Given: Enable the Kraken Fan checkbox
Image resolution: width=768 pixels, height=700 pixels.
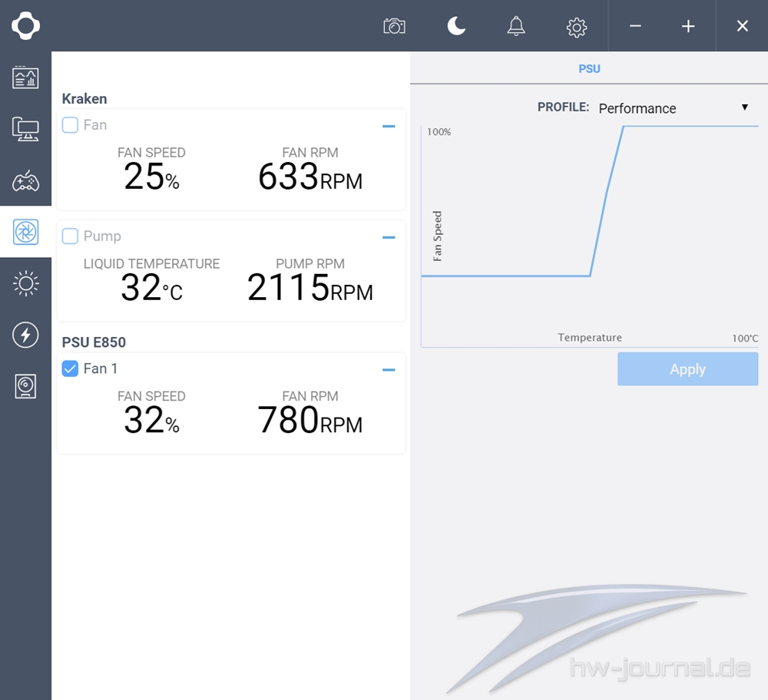Looking at the screenshot, I should click(x=70, y=125).
